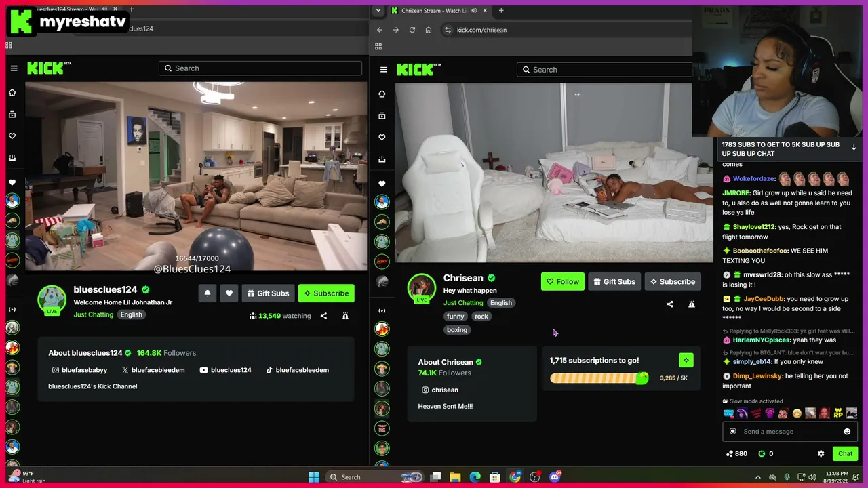Subscribe to Chrisean
Image resolution: width=868 pixels, height=488 pixels.
tap(673, 282)
